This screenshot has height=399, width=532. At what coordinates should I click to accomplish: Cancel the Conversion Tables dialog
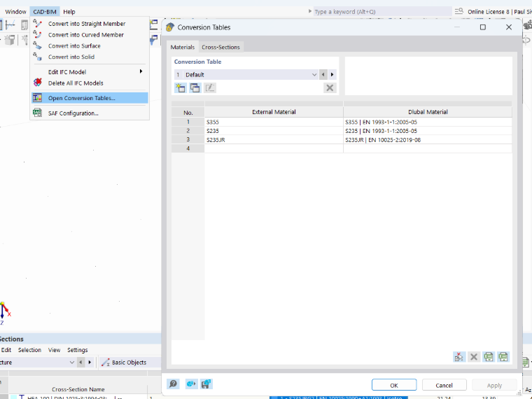click(444, 385)
